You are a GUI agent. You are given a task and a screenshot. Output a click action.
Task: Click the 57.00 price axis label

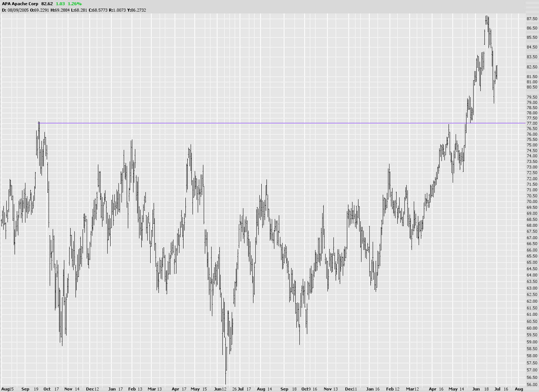pos(532,370)
